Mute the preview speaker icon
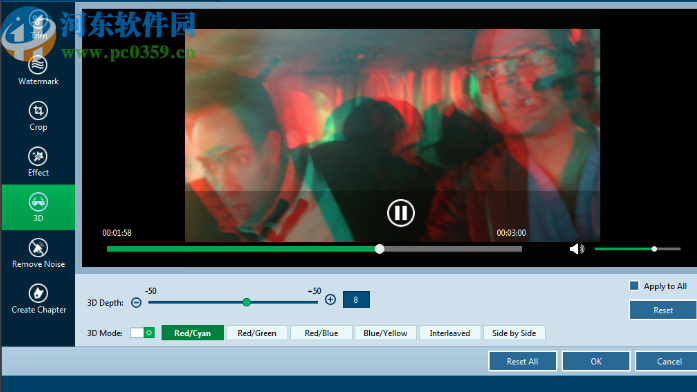 [x=577, y=249]
